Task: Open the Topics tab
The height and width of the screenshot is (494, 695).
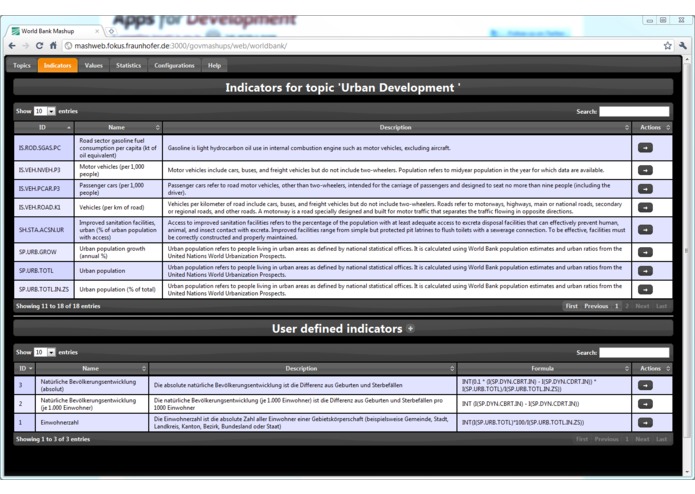Action: pos(22,65)
